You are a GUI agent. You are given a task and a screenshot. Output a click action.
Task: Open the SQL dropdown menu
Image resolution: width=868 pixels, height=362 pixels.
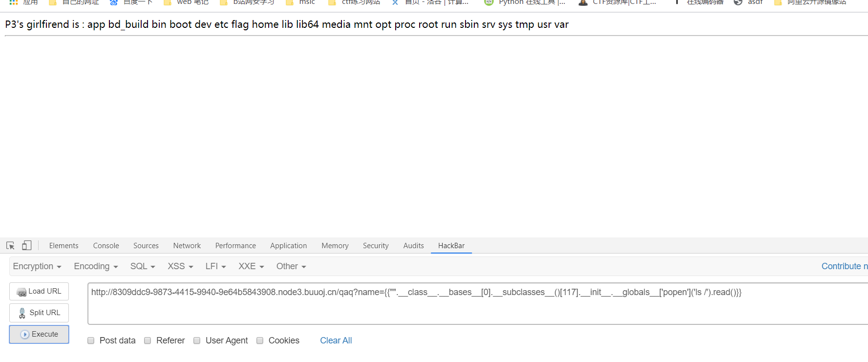pyautogui.click(x=143, y=266)
